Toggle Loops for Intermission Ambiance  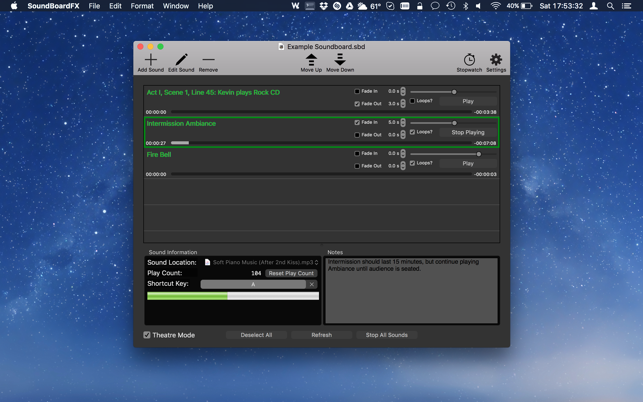point(413,132)
